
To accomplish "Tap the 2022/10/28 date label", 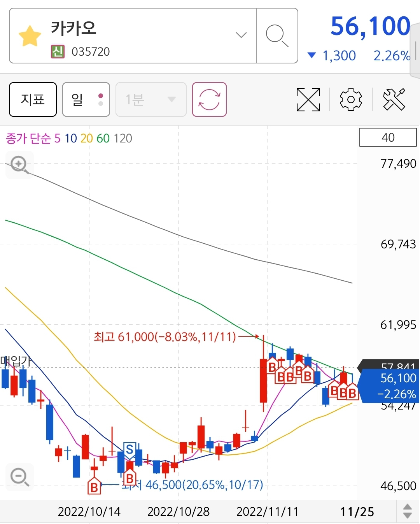I will [178, 511].
